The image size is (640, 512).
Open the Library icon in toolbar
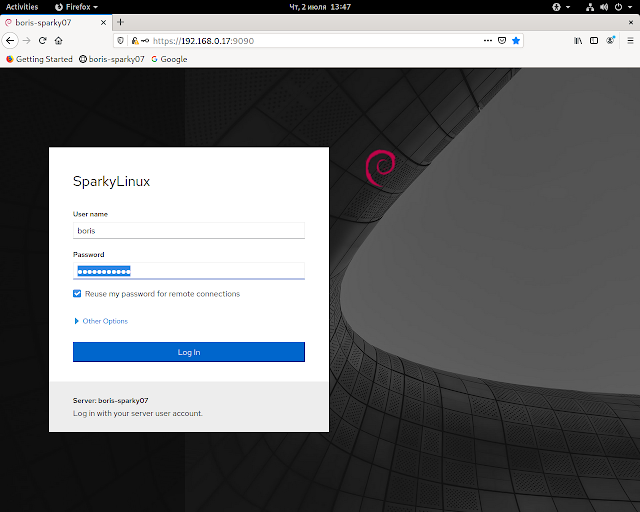578,40
